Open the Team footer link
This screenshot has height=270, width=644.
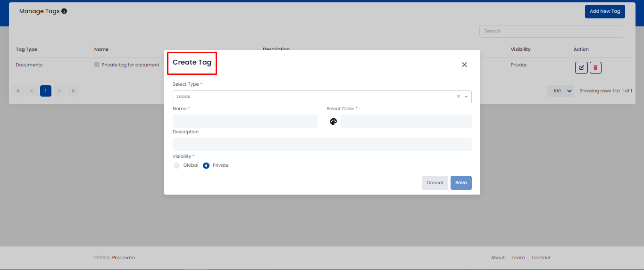[x=518, y=258]
